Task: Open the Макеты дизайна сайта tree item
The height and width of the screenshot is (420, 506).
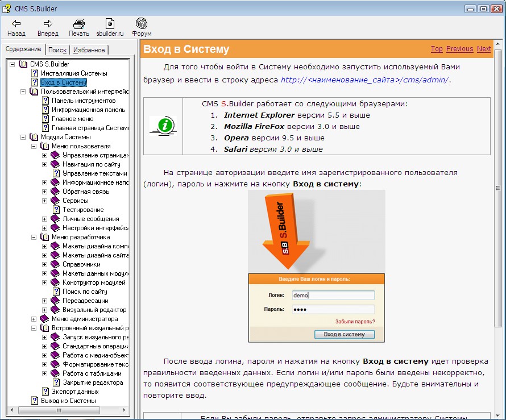Action: click(x=96, y=255)
